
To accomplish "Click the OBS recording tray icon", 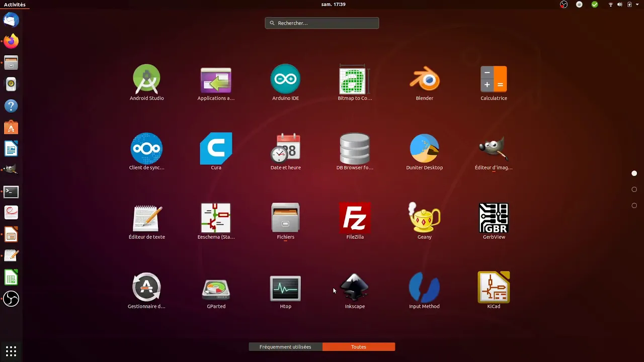I will point(564,5).
